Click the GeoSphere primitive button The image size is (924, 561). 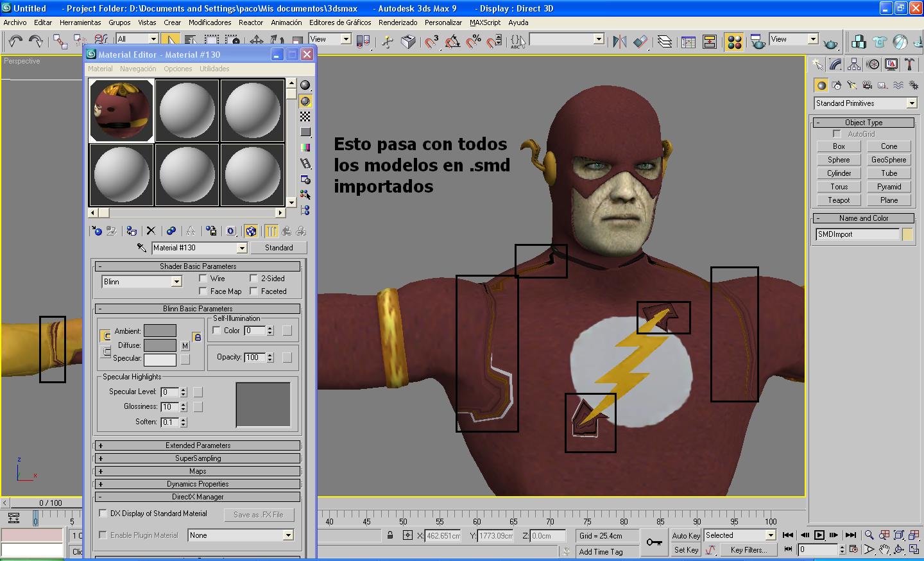[889, 160]
